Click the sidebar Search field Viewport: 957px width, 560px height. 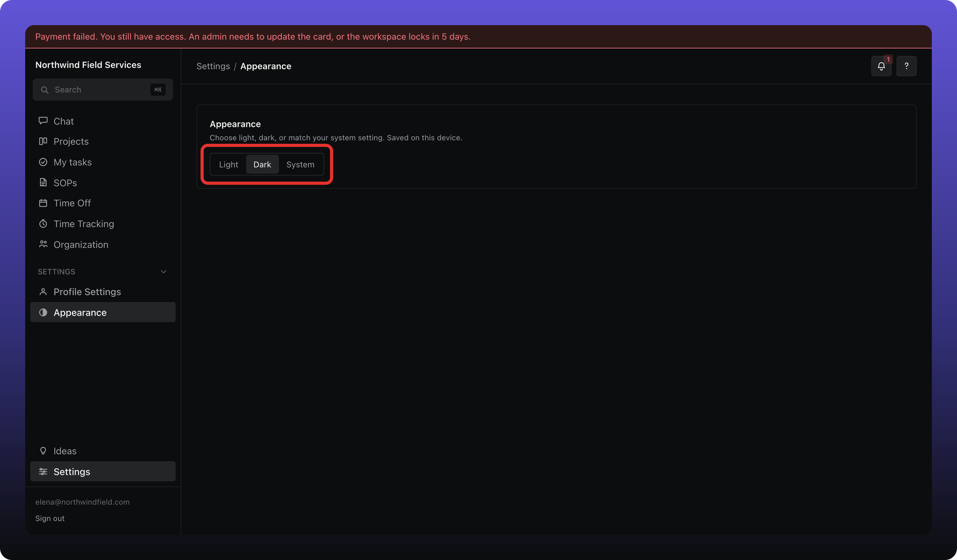pos(103,90)
